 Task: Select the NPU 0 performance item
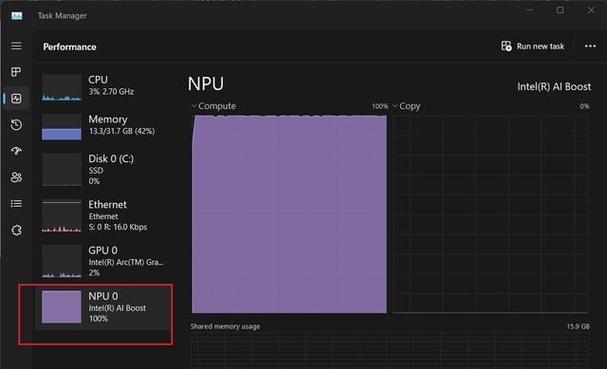pos(104,307)
